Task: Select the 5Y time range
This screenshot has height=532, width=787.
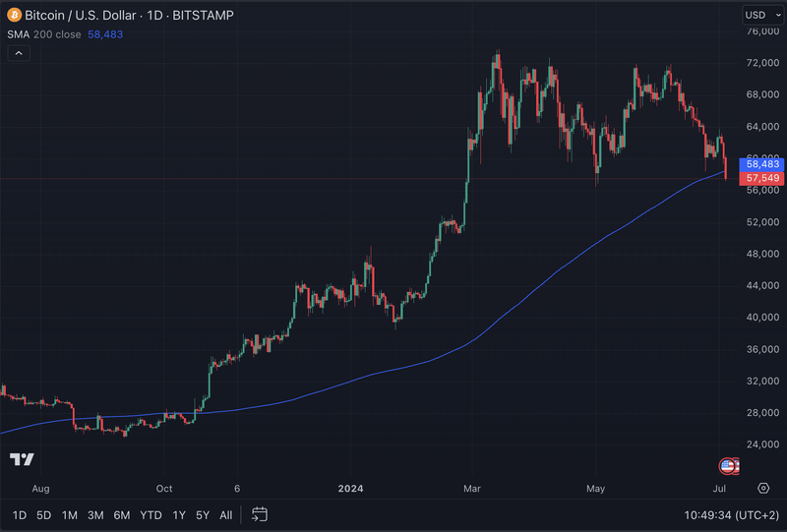Action: 203,514
